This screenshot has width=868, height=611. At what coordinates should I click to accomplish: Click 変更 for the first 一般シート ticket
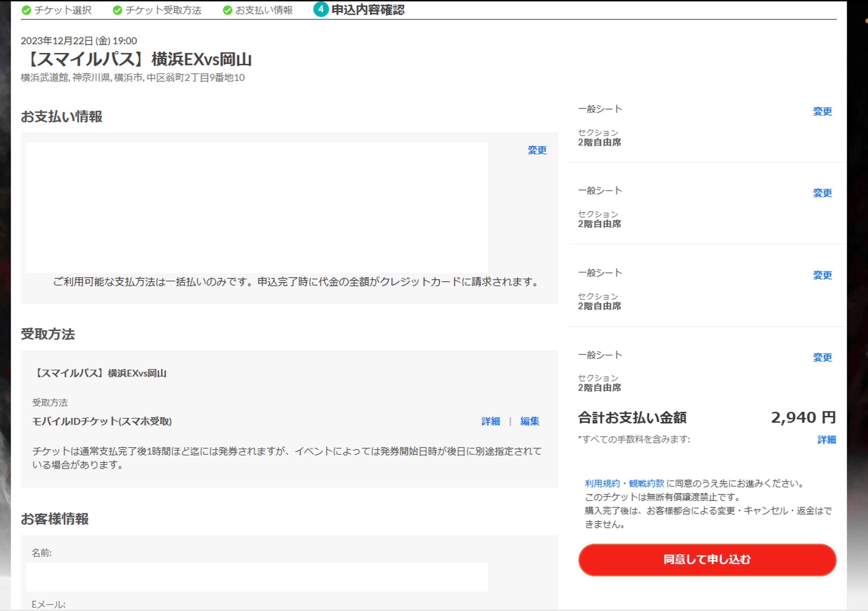822,111
